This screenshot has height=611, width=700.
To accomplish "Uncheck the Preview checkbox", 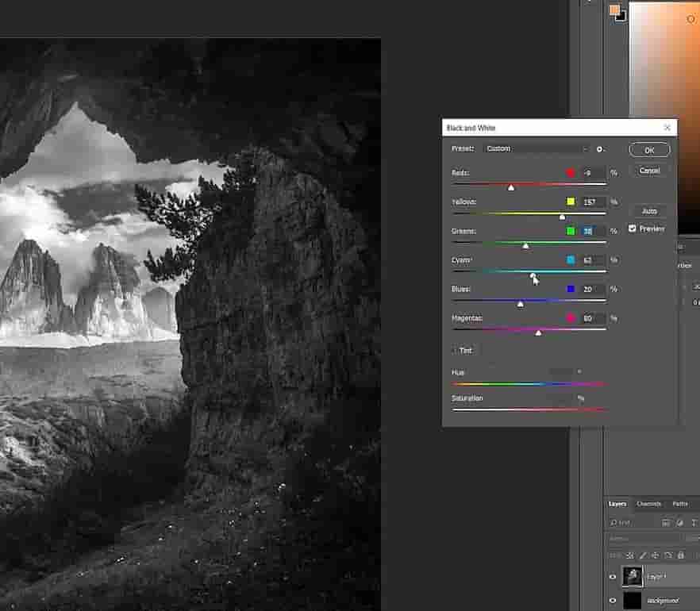I will point(633,229).
